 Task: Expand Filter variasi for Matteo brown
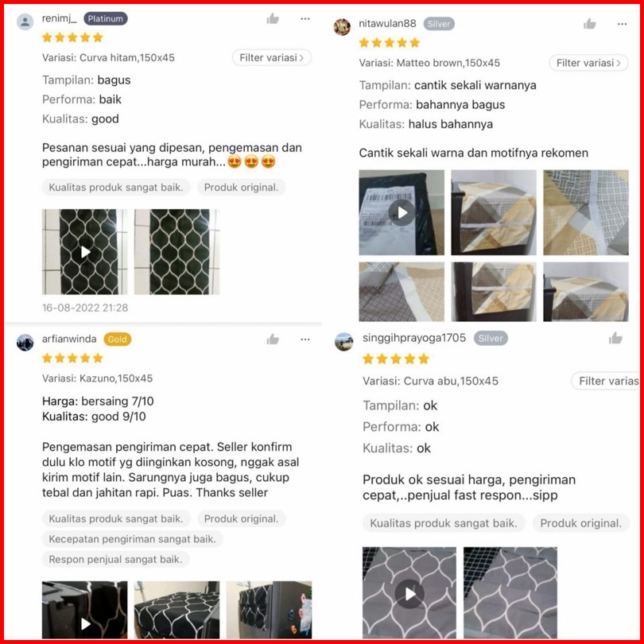tap(588, 63)
